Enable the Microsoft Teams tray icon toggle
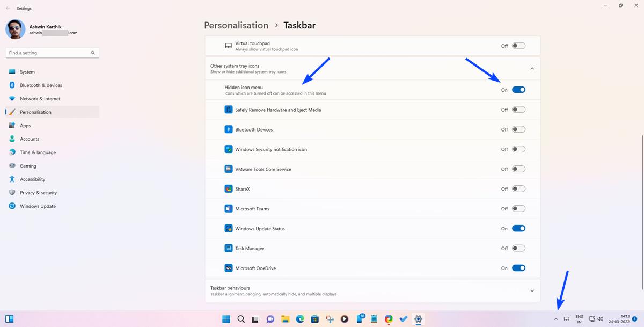The height and width of the screenshot is (327, 644). tap(518, 208)
